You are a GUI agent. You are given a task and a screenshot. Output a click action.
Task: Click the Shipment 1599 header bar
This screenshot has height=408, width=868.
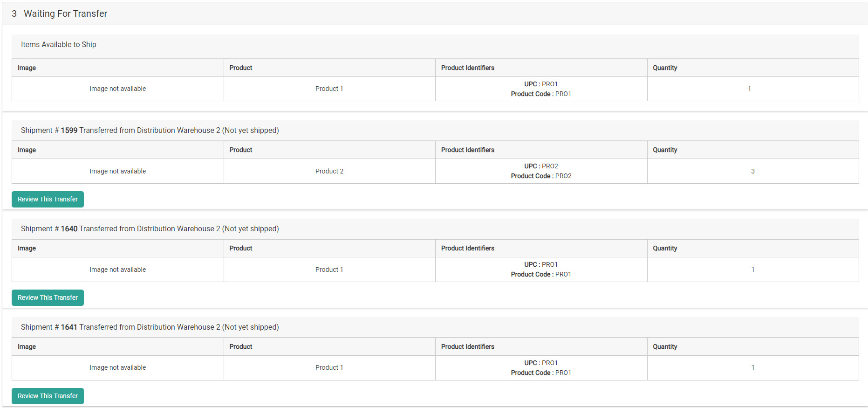(150, 130)
